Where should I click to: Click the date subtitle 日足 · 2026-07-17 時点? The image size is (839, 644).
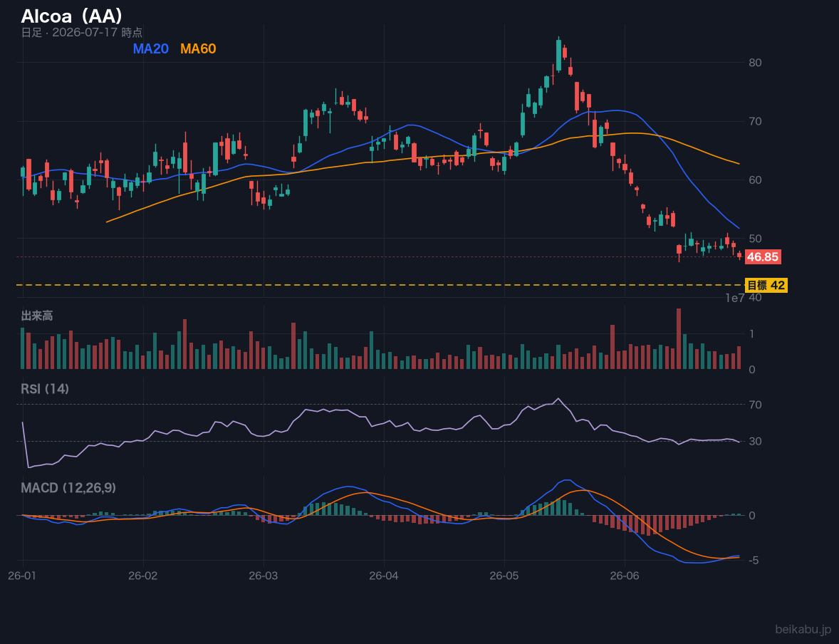pyautogui.click(x=81, y=32)
